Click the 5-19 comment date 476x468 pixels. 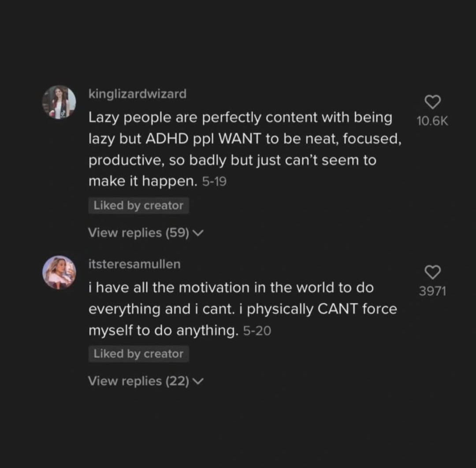[x=214, y=182]
